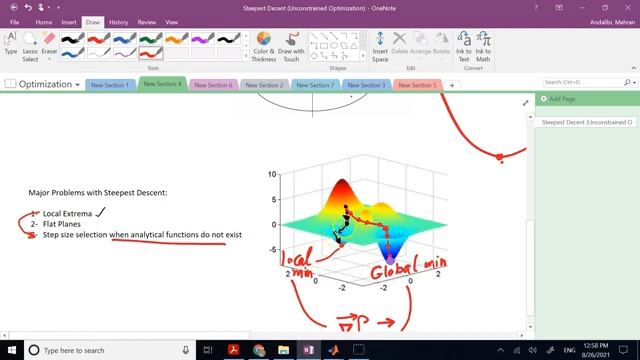Expand the Shapes gallery More arrow
640x360 pixels.
[363, 56]
